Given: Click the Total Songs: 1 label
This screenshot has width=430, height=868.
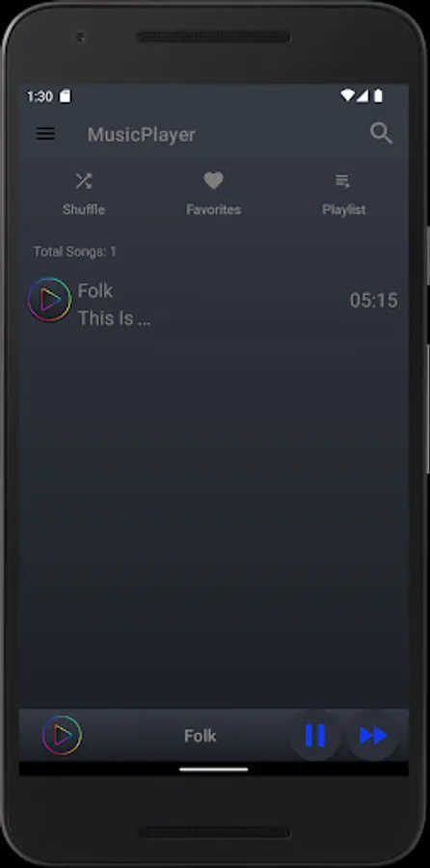Looking at the screenshot, I should pyautogui.click(x=74, y=252).
